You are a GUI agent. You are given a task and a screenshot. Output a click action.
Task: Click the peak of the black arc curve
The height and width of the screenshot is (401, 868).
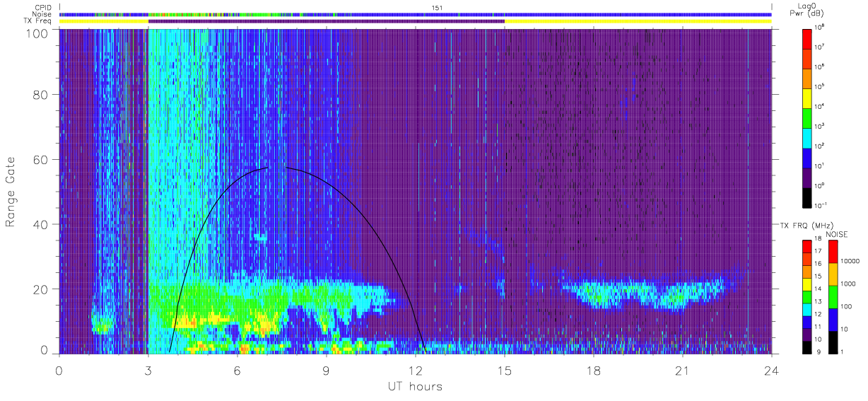pyautogui.click(x=277, y=168)
